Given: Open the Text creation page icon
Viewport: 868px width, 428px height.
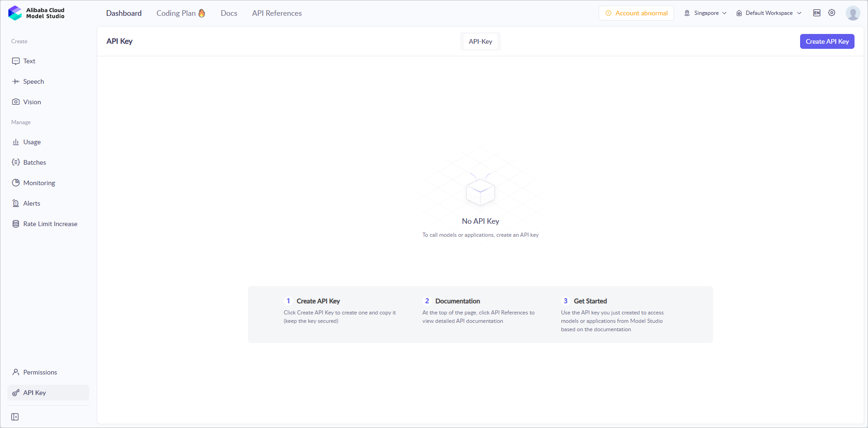Looking at the screenshot, I should point(16,61).
